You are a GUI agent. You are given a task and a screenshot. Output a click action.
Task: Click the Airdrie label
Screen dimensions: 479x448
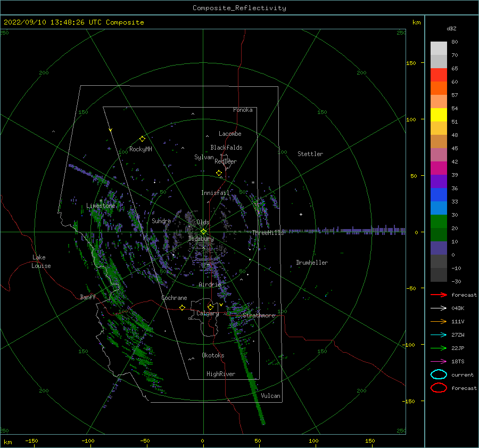(x=210, y=284)
